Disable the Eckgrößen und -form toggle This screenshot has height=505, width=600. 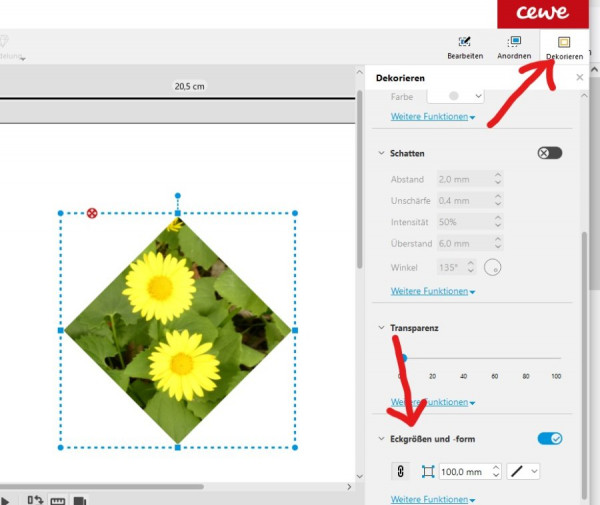549,438
